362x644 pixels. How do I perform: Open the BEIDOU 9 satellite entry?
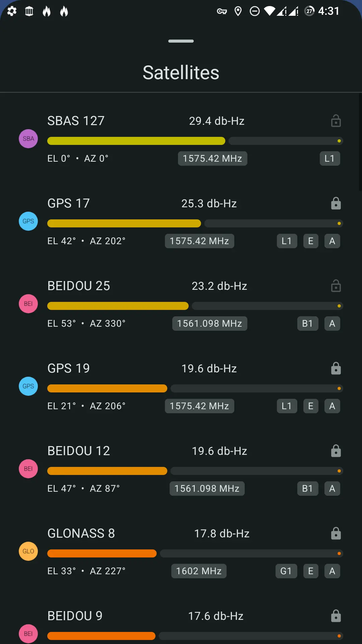pyautogui.click(x=75, y=616)
